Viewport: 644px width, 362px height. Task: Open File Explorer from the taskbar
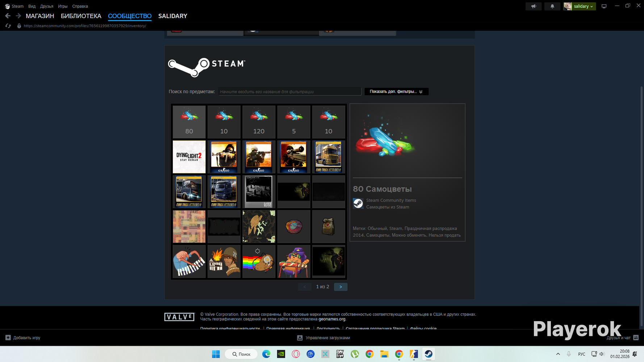384,354
